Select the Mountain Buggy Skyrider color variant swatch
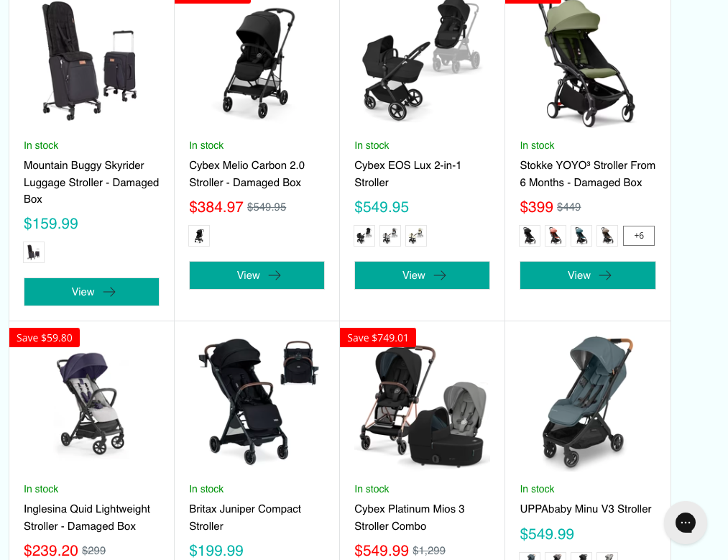 pyautogui.click(x=34, y=252)
